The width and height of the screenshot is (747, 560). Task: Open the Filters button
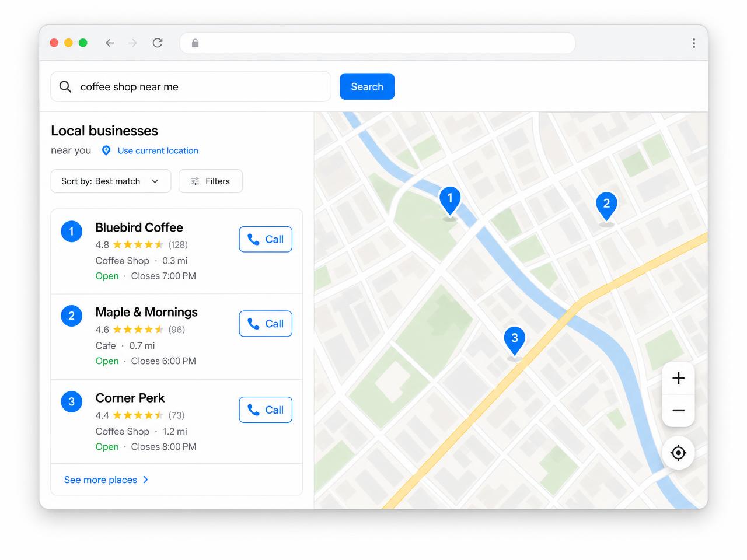211,181
